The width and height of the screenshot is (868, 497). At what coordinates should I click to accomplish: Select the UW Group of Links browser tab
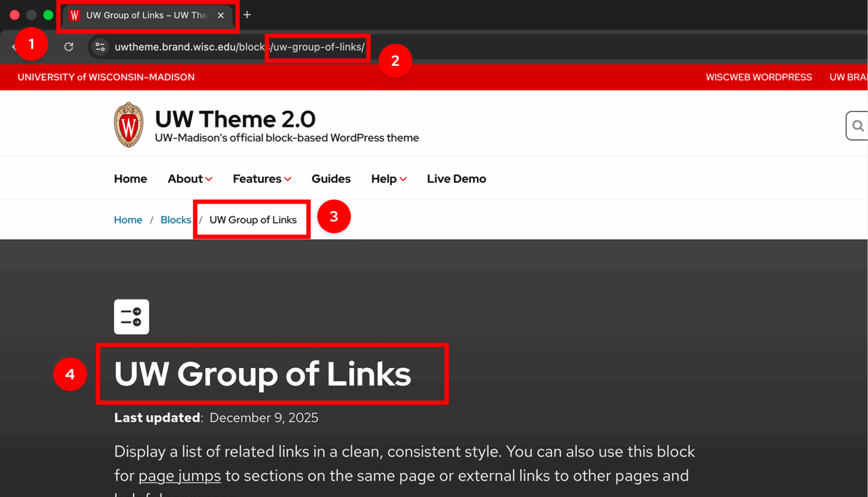[x=146, y=15]
